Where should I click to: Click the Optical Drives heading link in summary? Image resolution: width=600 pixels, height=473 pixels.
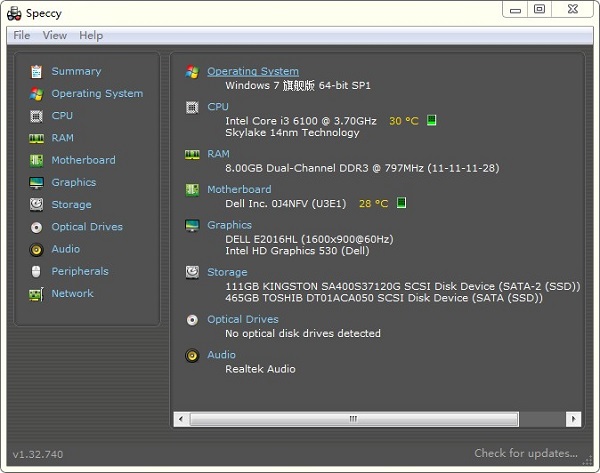[243, 319]
